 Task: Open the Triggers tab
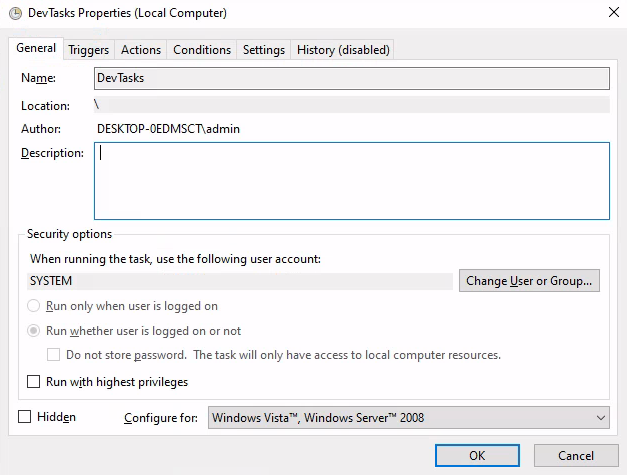[x=88, y=50]
